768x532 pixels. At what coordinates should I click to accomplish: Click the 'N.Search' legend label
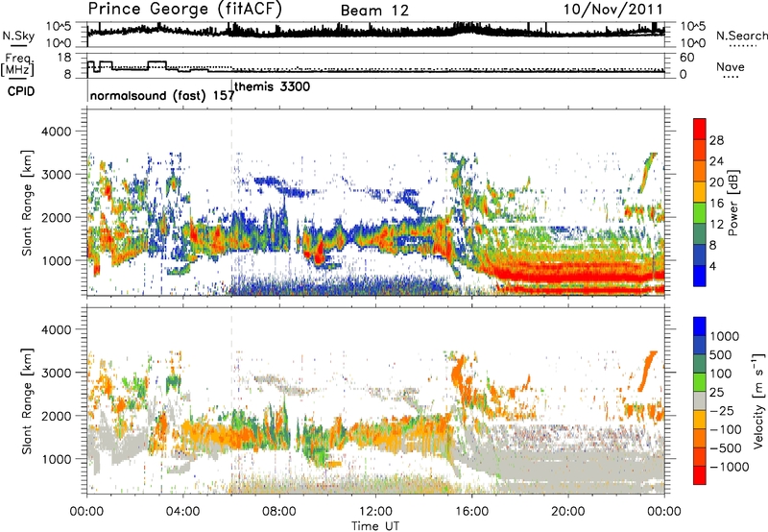pos(742,36)
